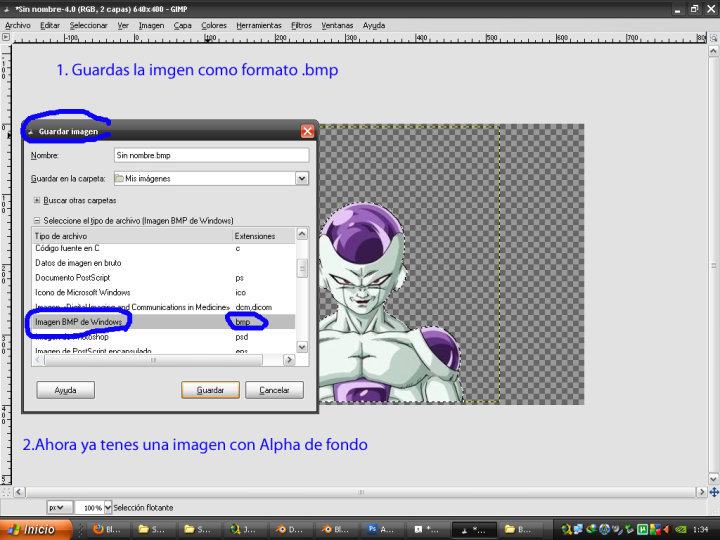Click the Nombre text field

click(211, 155)
